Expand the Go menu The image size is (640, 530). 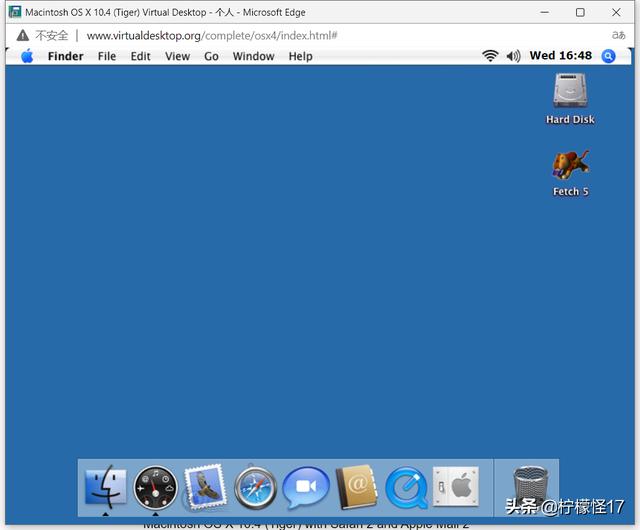coord(211,56)
